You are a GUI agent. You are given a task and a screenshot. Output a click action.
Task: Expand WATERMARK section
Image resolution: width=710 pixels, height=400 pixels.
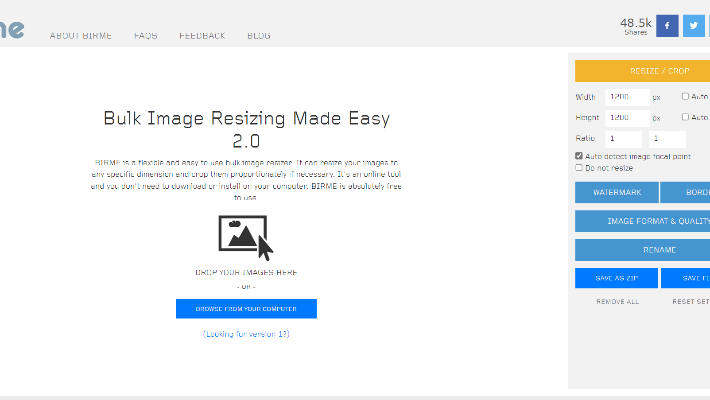coord(617,193)
